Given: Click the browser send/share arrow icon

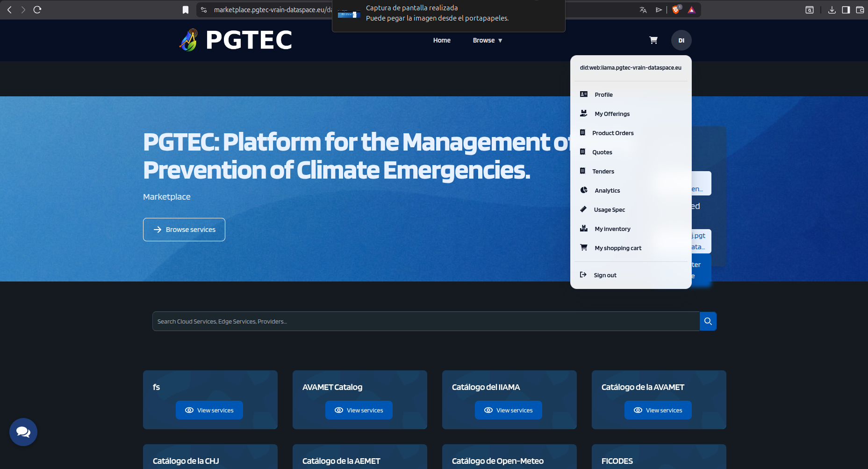Looking at the screenshot, I should (x=659, y=10).
